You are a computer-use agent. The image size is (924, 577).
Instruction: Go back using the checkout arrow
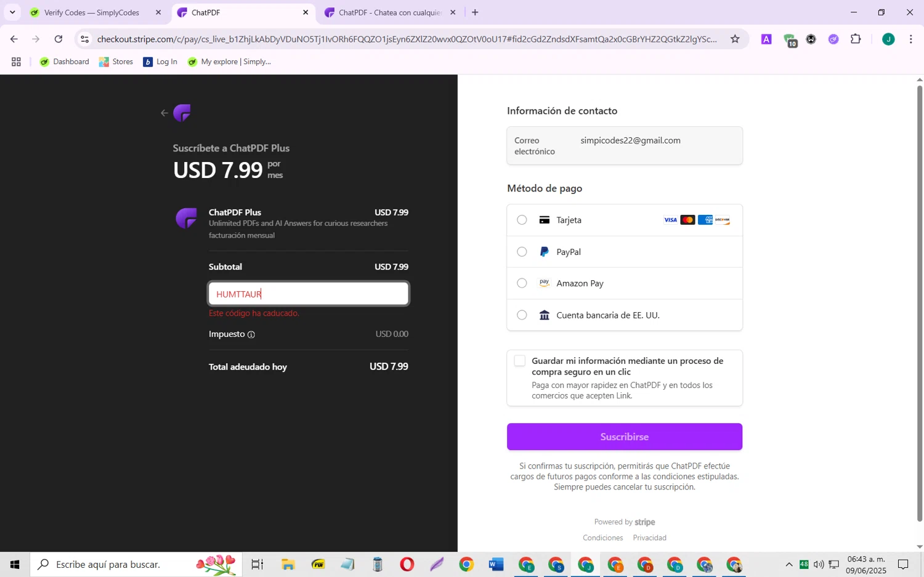click(164, 113)
